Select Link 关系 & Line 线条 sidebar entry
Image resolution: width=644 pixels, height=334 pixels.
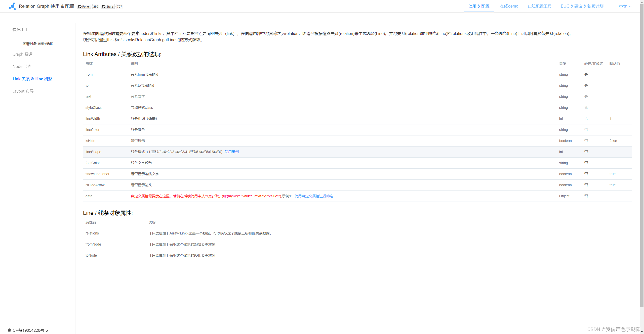pyautogui.click(x=32, y=79)
